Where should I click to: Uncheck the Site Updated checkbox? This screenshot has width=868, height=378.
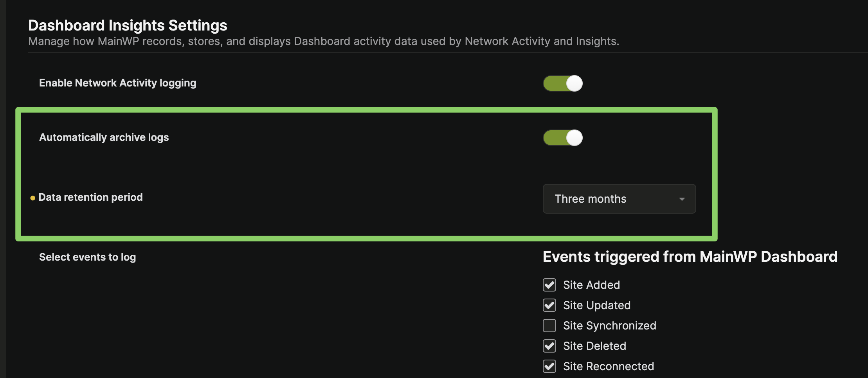point(549,305)
